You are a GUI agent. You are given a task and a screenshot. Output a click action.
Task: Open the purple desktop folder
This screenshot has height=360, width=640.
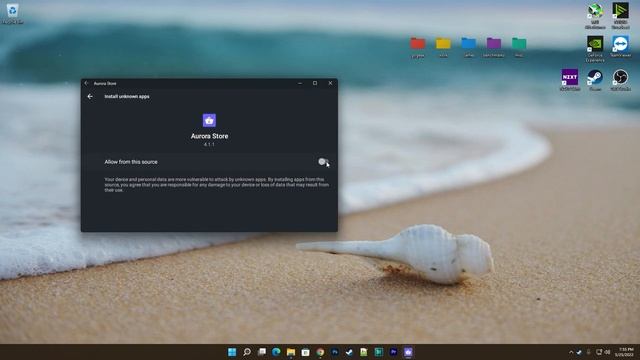tap(494, 47)
